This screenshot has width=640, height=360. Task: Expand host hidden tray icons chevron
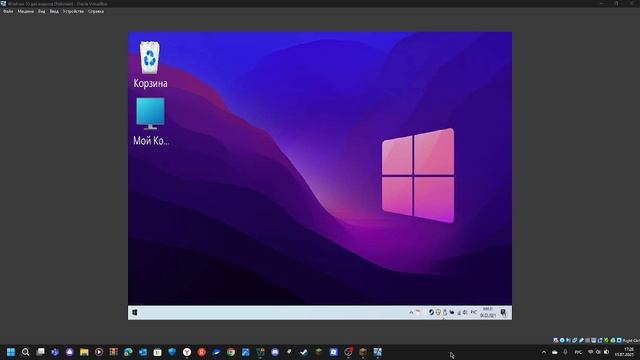coord(544,352)
